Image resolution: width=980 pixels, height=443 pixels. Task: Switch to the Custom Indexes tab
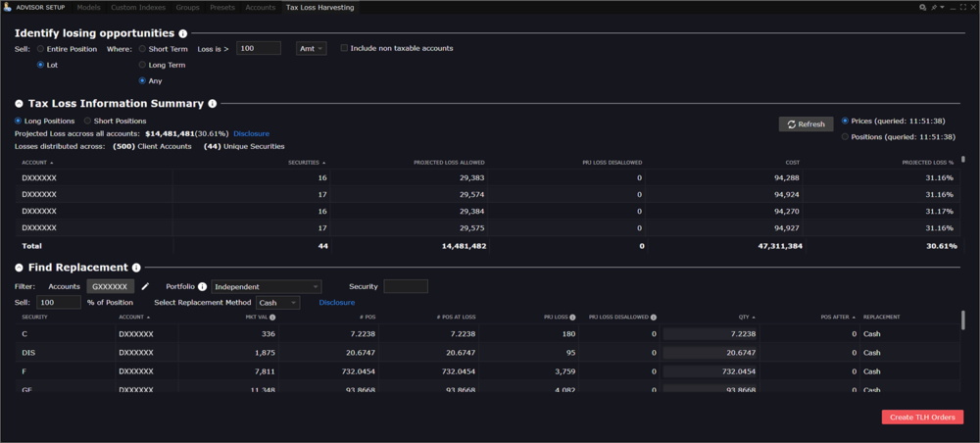[137, 7]
